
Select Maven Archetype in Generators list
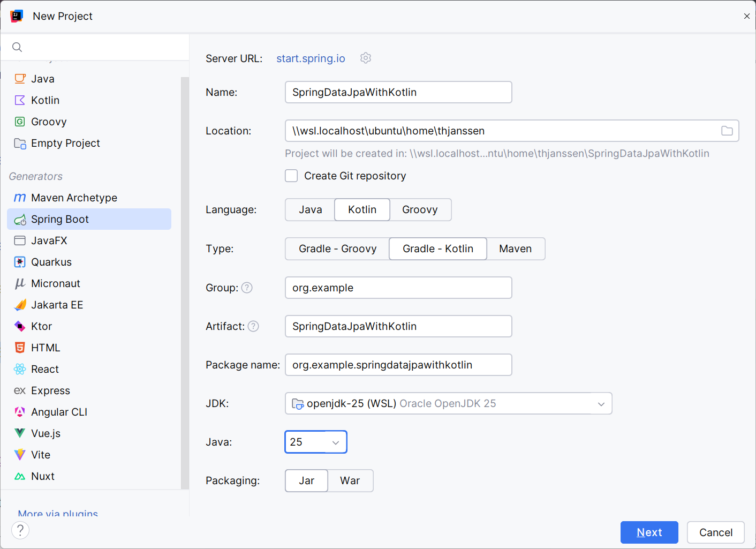tap(74, 198)
